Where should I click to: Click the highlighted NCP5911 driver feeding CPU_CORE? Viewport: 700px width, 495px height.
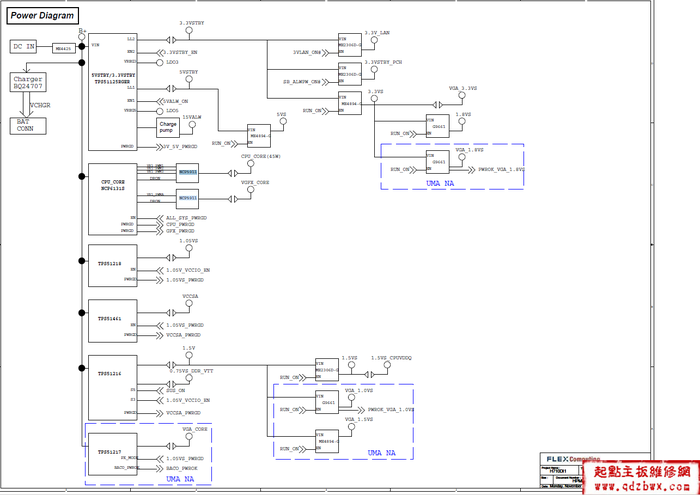click(x=188, y=172)
